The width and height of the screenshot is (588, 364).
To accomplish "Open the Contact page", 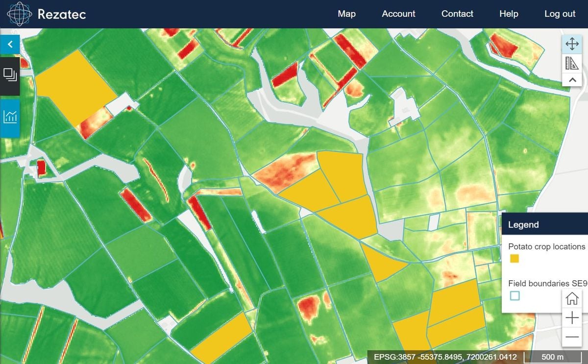I will pyautogui.click(x=457, y=14).
